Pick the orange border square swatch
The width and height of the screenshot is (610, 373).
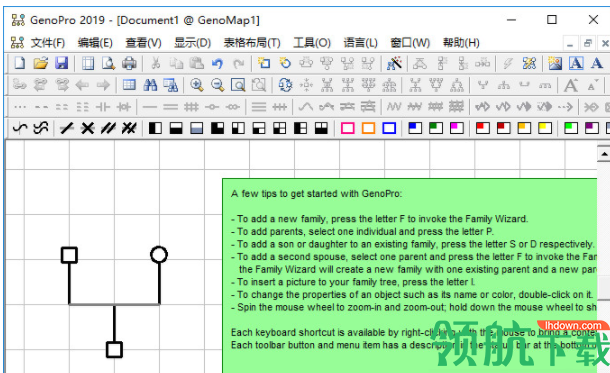(x=368, y=128)
